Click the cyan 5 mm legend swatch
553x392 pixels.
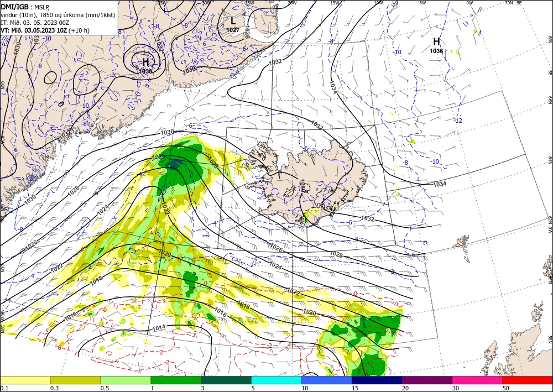pos(276,380)
